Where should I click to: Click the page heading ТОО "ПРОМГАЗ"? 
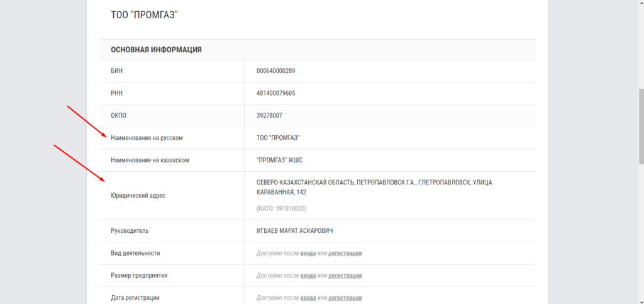pos(145,14)
